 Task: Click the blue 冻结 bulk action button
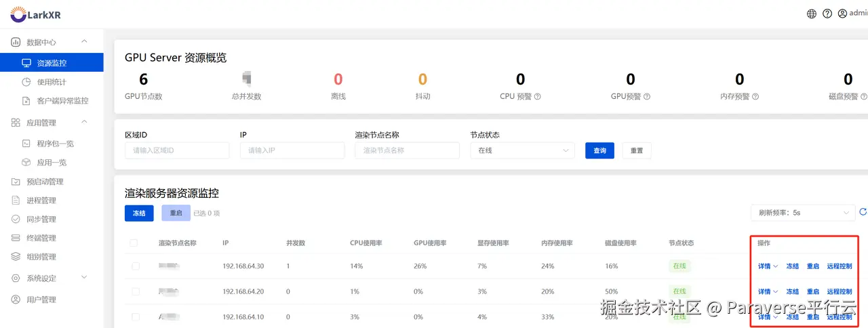point(139,213)
